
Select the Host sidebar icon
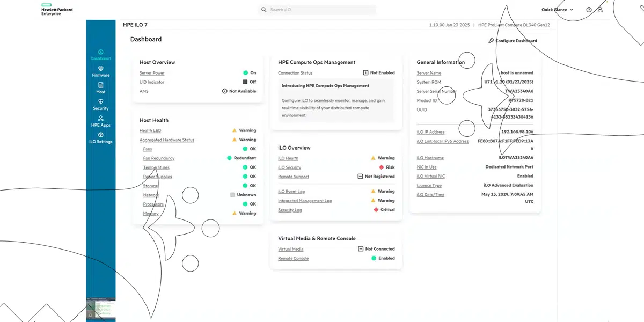point(101,85)
